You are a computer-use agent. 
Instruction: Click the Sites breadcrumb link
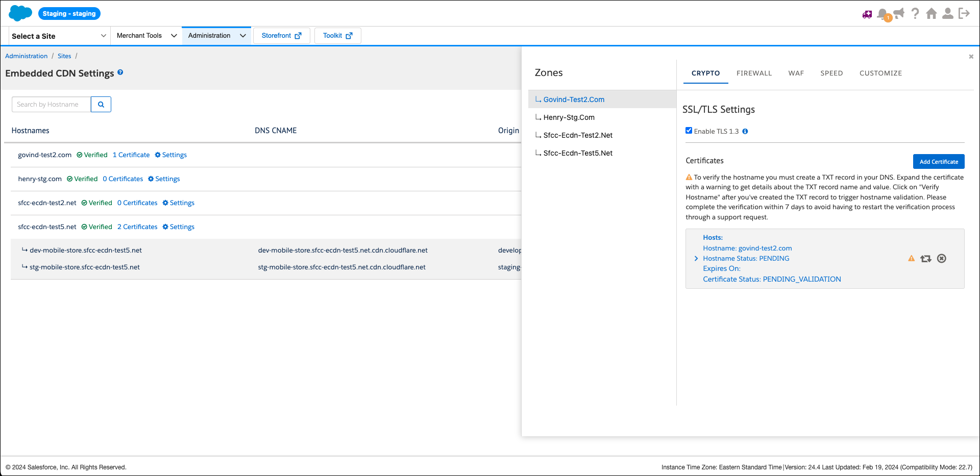point(64,56)
